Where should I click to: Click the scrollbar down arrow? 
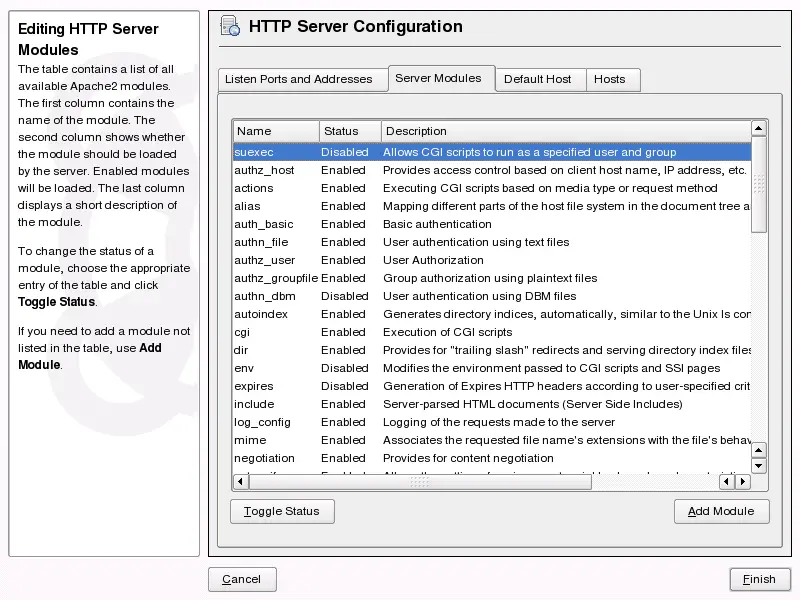coord(758,466)
